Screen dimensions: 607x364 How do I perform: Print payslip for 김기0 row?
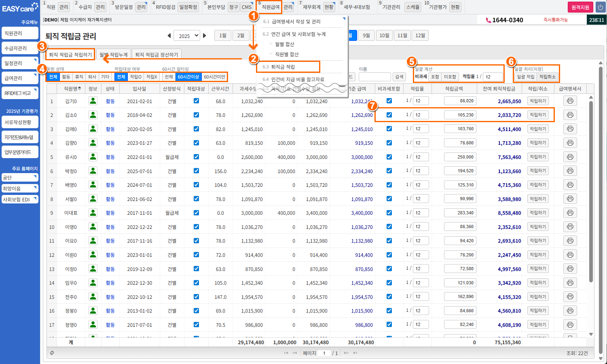pos(570,101)
